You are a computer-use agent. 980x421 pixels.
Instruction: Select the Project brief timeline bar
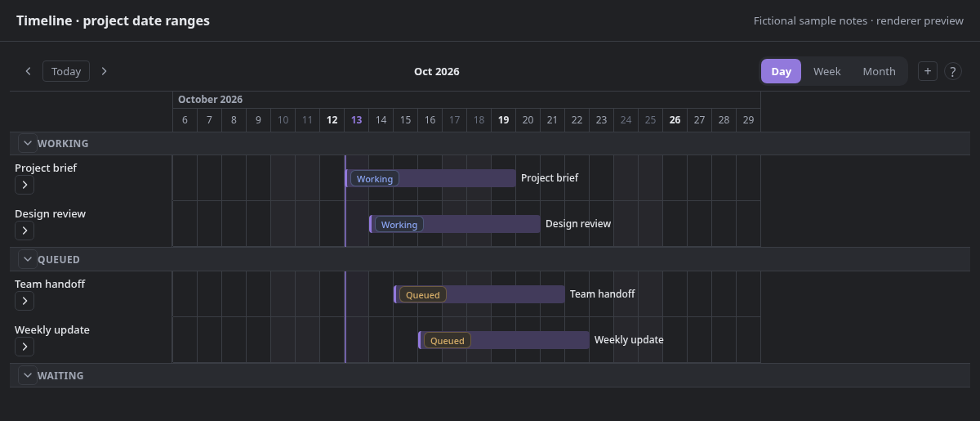tap(430, 178)
